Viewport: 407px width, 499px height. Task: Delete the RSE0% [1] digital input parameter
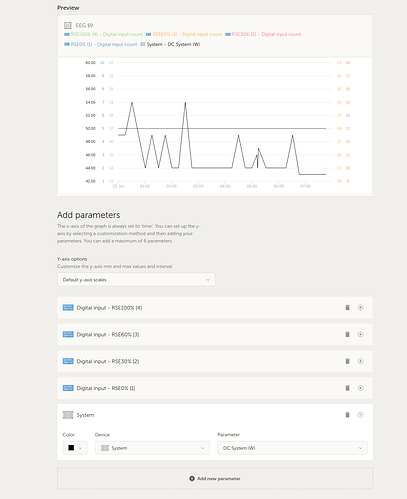[347, 388]
